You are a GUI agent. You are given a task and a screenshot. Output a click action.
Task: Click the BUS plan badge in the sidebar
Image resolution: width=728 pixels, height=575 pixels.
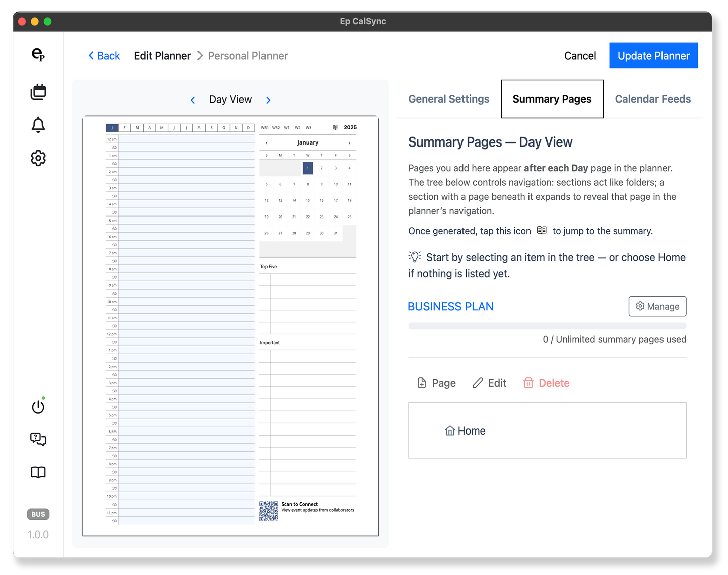[x=38, y=514]
